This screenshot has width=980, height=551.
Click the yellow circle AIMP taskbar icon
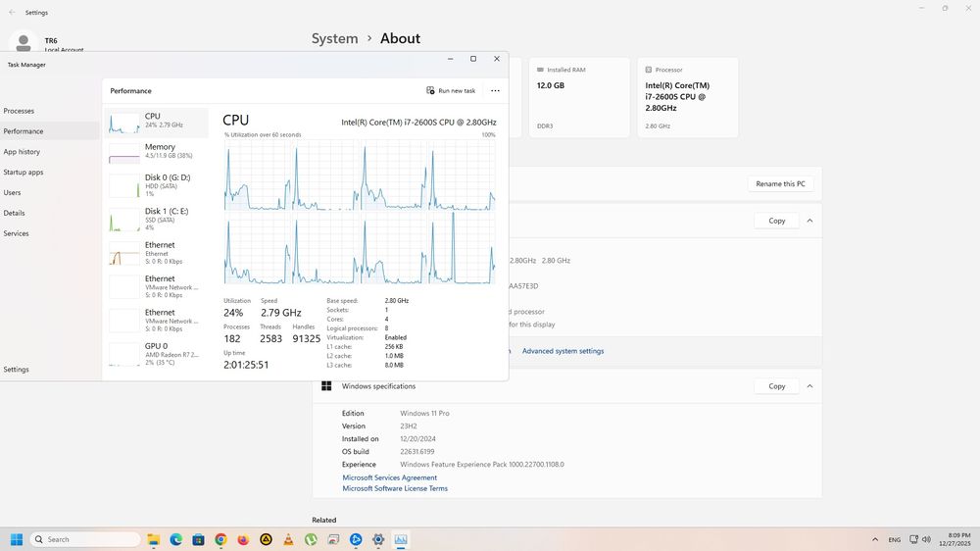tap(266, 540)
